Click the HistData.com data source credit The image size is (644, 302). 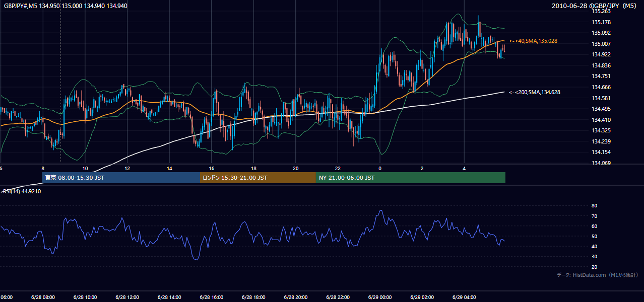pyautogui.click(x=598, y=275)
